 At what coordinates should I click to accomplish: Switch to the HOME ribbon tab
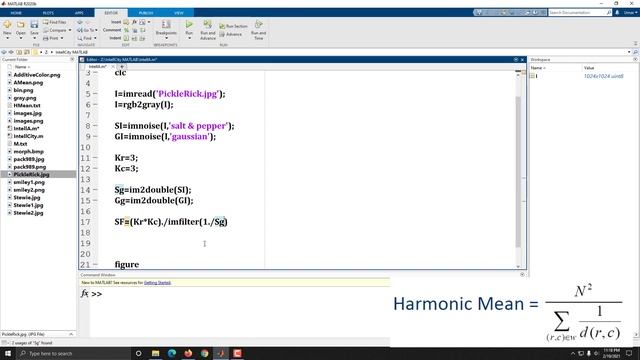pyautogui.click(x=16, y=13)
